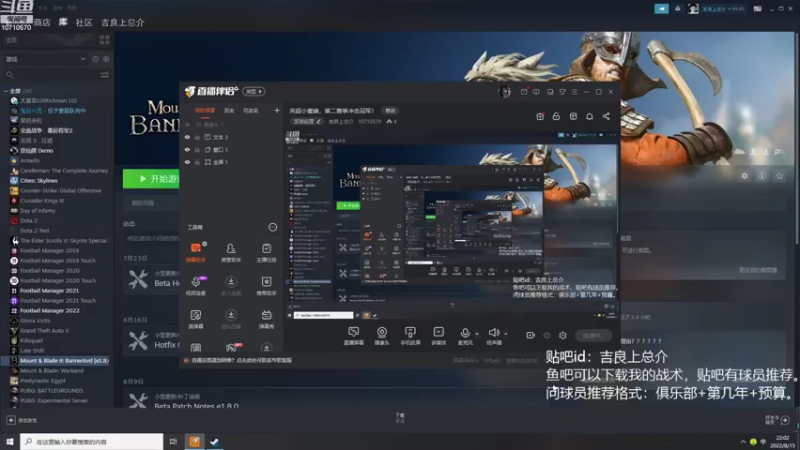This screenshot has width=800, height=450.
Task: Click the notification bell icon in 直播伴侣
Action: click(x=589, y=116)
